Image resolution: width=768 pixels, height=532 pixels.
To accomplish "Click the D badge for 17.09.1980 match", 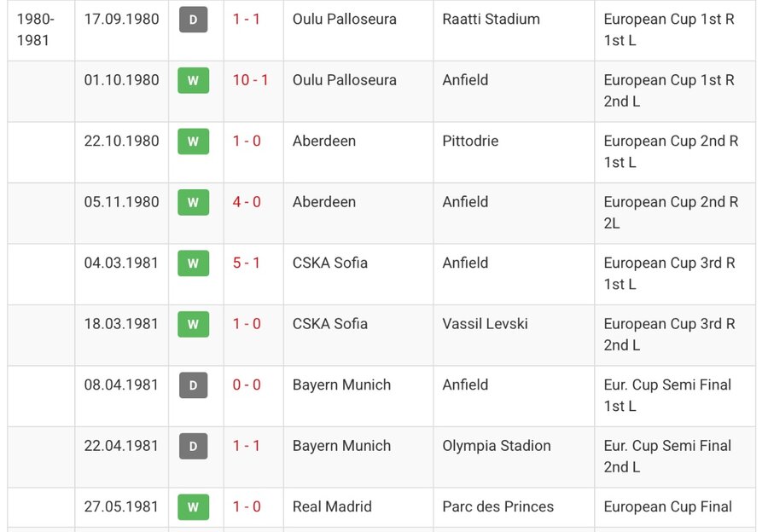I will [x=193, y=20].
